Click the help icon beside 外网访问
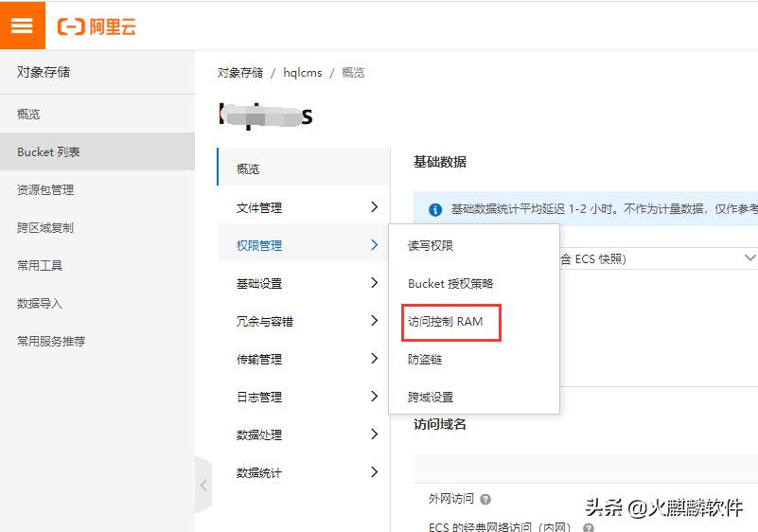The width and height of the screenshot is (758, 532). [485, 499]
